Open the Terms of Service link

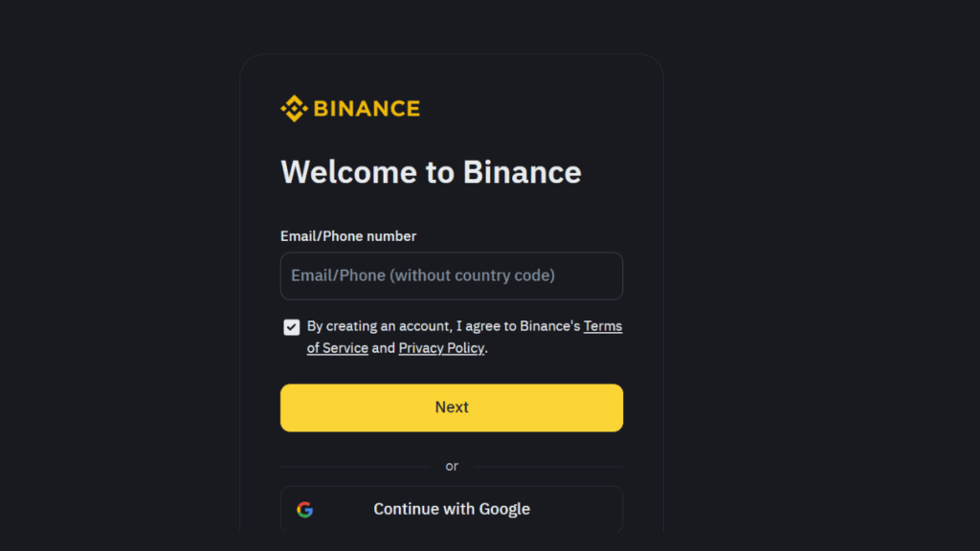603,325
